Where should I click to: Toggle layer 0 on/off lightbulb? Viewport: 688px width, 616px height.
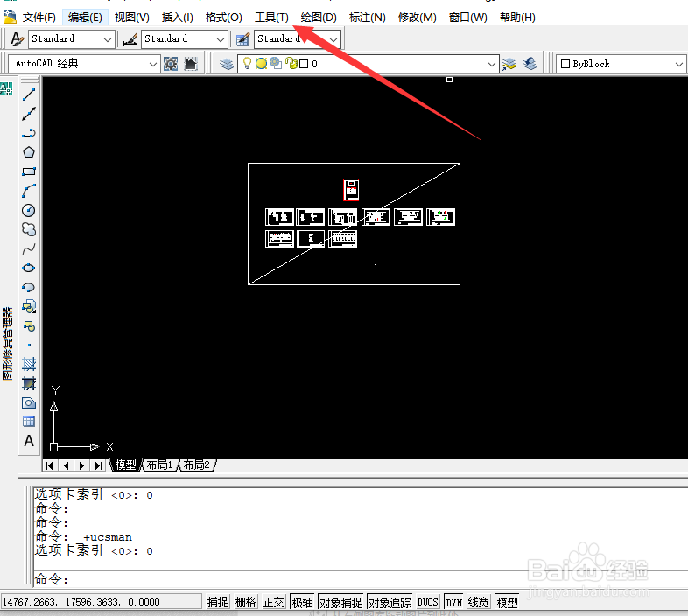pos(247,64)
